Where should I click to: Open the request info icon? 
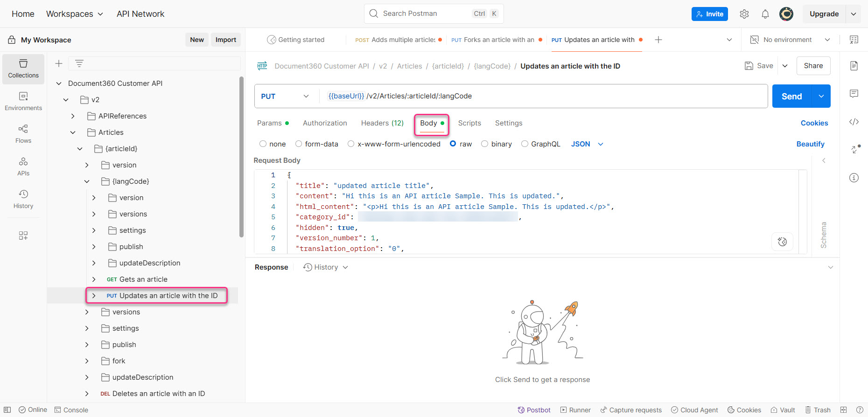[x=854, y=178]
